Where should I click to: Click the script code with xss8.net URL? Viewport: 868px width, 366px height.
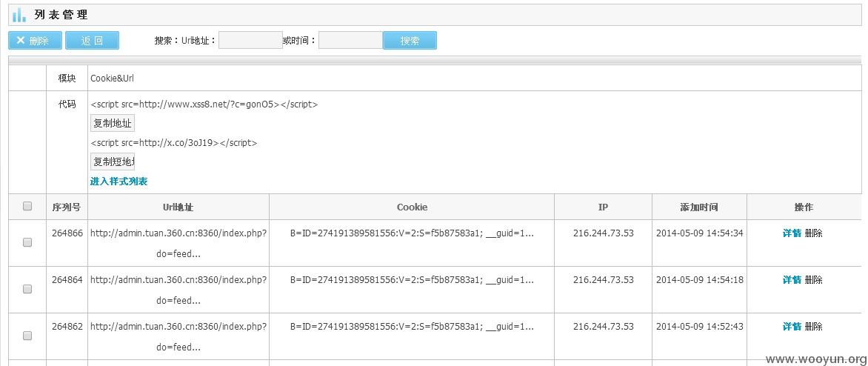click(x=204, y=104)
